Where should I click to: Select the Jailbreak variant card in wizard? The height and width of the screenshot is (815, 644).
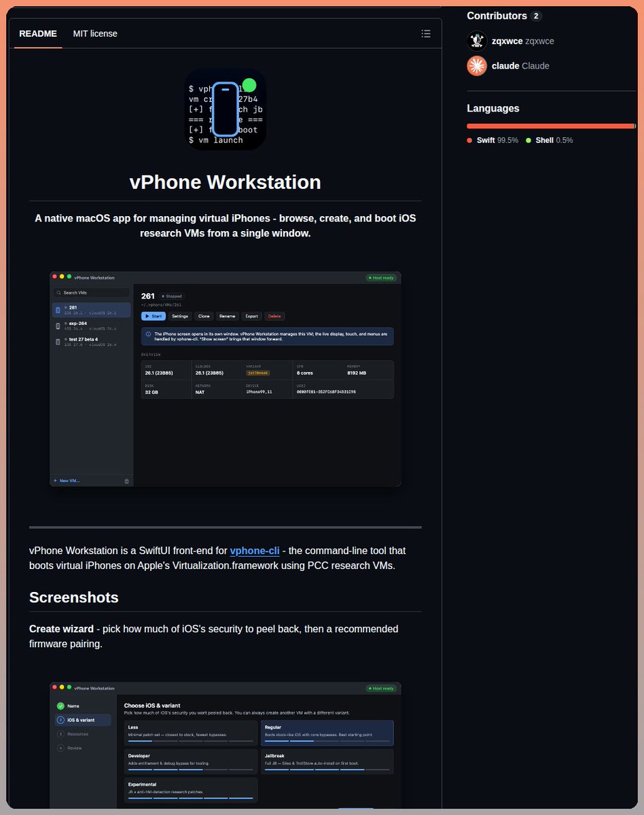click(327, 761)
